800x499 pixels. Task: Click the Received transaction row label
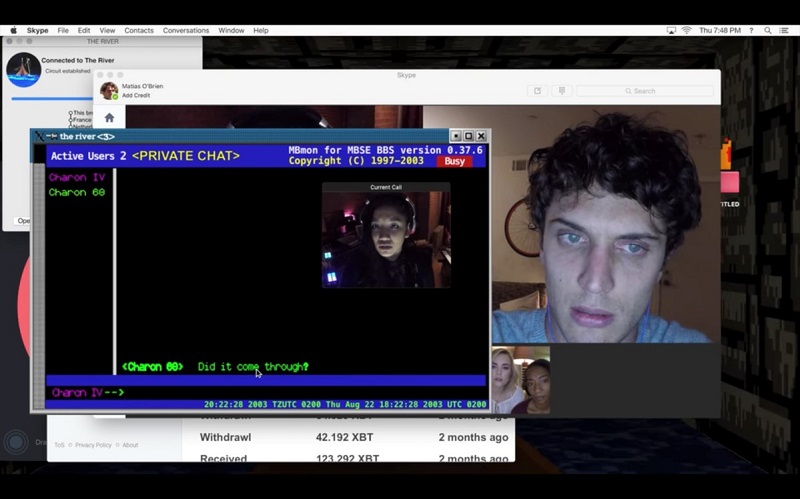[x=223, y=458]
